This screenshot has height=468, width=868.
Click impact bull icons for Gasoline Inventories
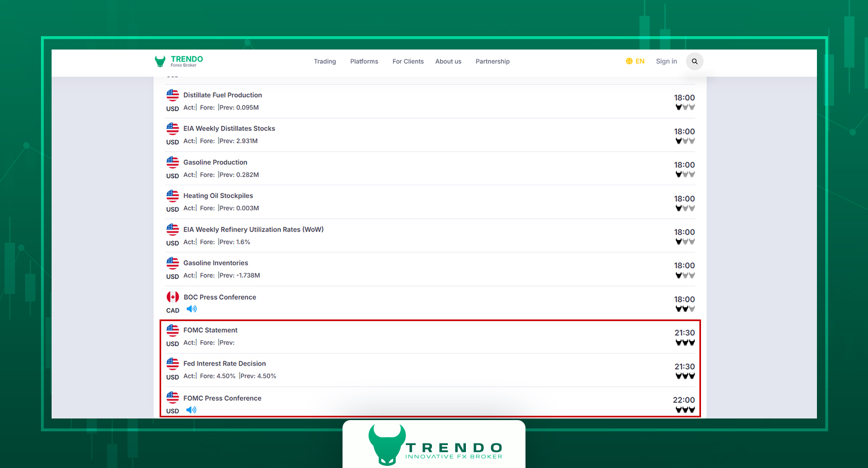[x=685, y=275]
